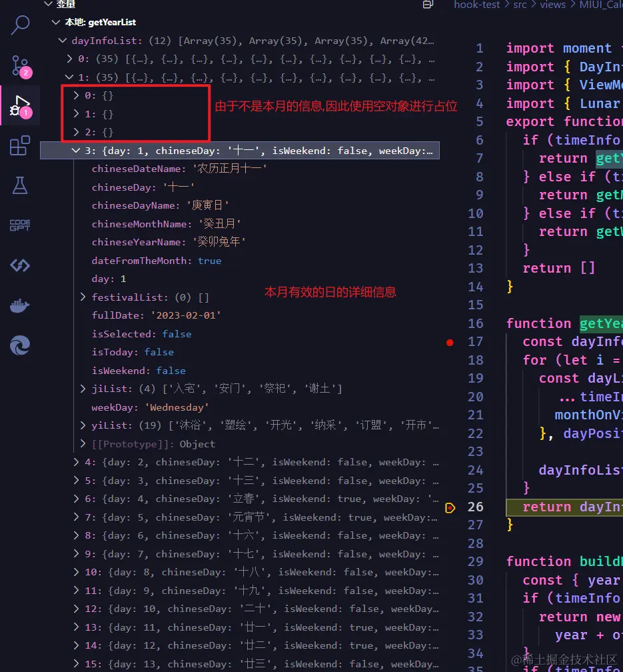This screenshot has height=672, width=623.
Task: Click the views breadcrumb segment
Action: [x=552, y=5]
